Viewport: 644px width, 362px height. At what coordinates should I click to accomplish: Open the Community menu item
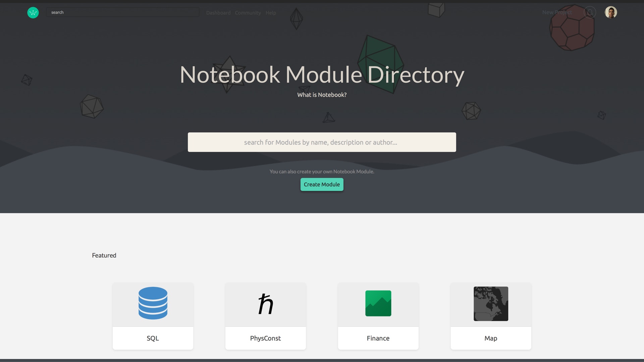click(x=248, y=13)
